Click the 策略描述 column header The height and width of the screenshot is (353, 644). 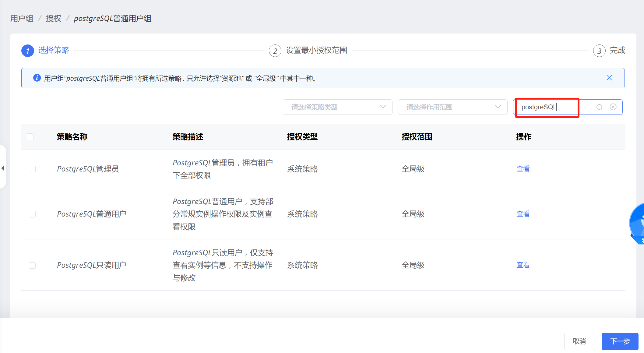[x=188, y=137]
